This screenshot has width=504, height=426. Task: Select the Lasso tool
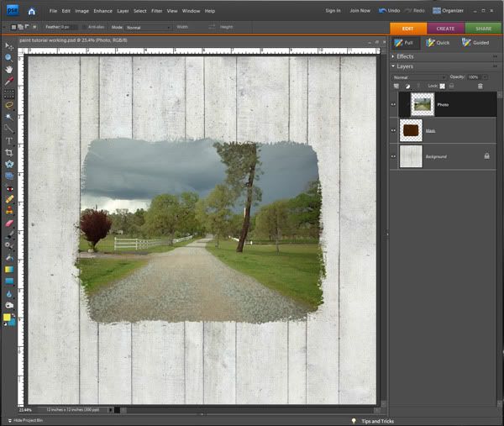[9, 105]
